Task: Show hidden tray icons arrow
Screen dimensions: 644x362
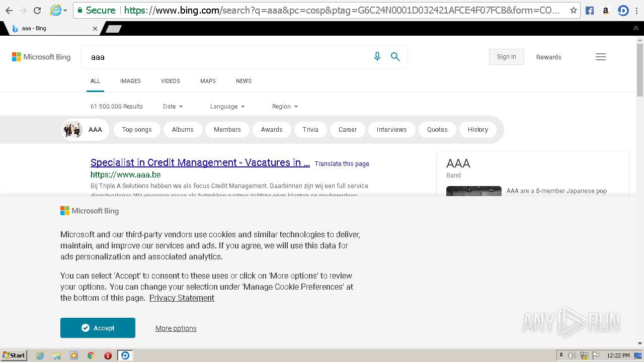Action: click(561, 355)
